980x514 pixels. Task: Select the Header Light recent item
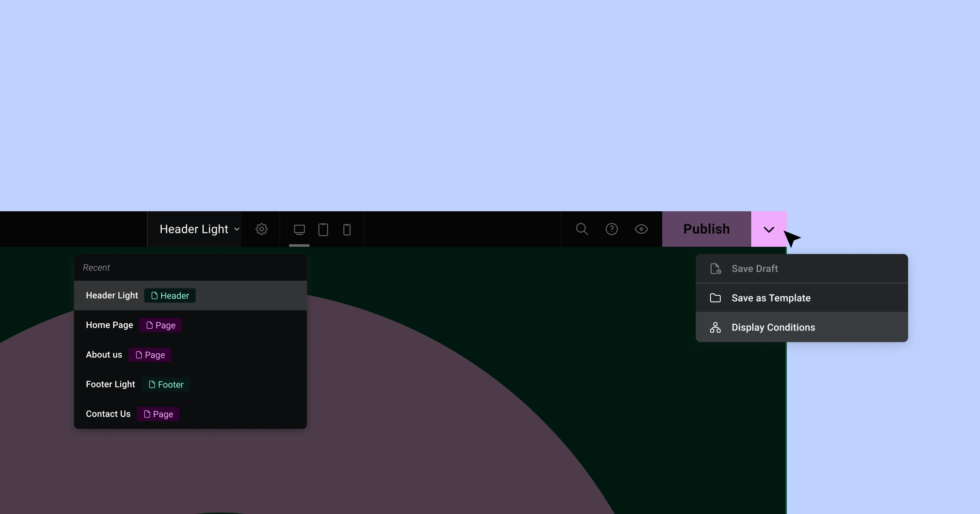coord(190,295)
